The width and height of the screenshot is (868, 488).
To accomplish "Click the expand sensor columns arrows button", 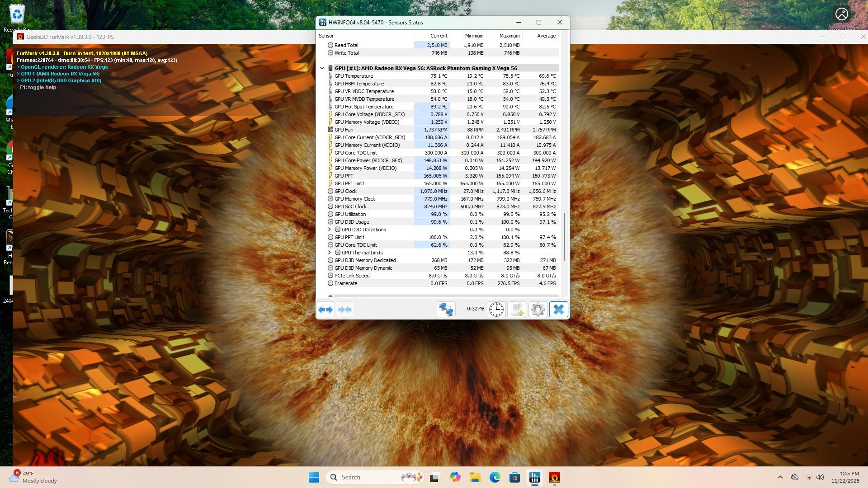I will pos(325,310).
